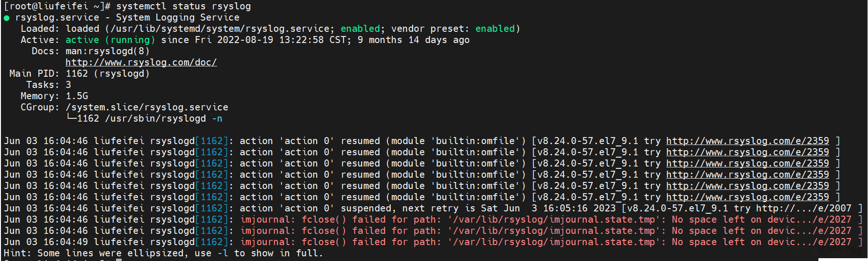Screen dimensions: 868x261
Task: Click the Tasks count value 3
Action: [x=68, y=85]
